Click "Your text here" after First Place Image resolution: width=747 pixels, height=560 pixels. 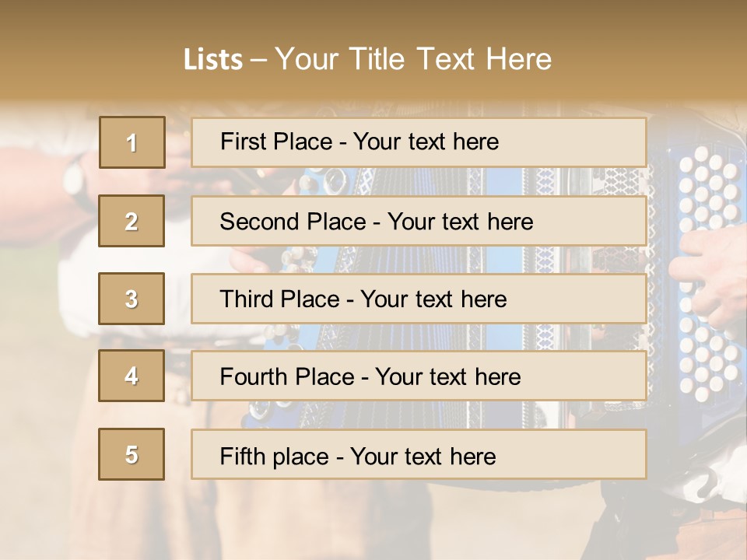click(426, 142)
